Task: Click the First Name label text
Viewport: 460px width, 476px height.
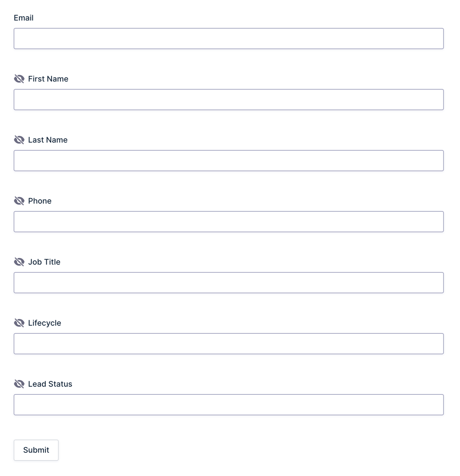Action: click(48, 79)
